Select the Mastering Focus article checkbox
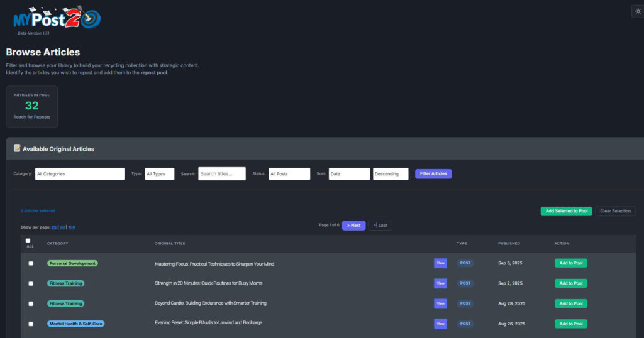Image resolution: width=644 pixels, height=338 pixels. coord(31,263)
